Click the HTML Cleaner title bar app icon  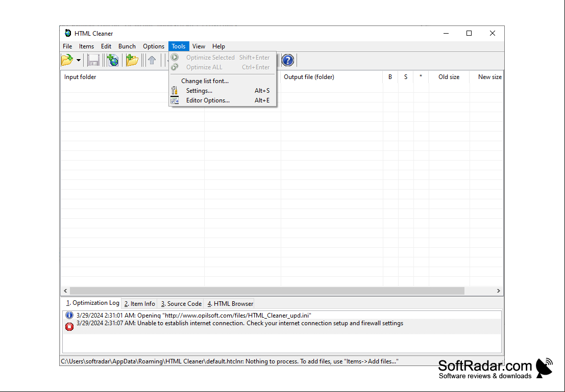(x=68, y=33)
